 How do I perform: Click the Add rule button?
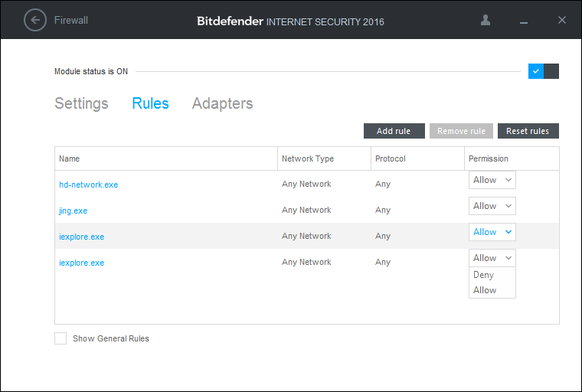click(394, 131)
